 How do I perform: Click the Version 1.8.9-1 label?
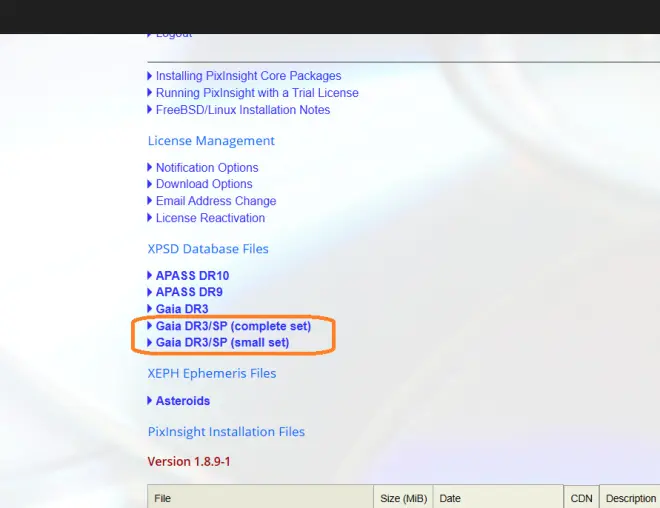(189, 462)
